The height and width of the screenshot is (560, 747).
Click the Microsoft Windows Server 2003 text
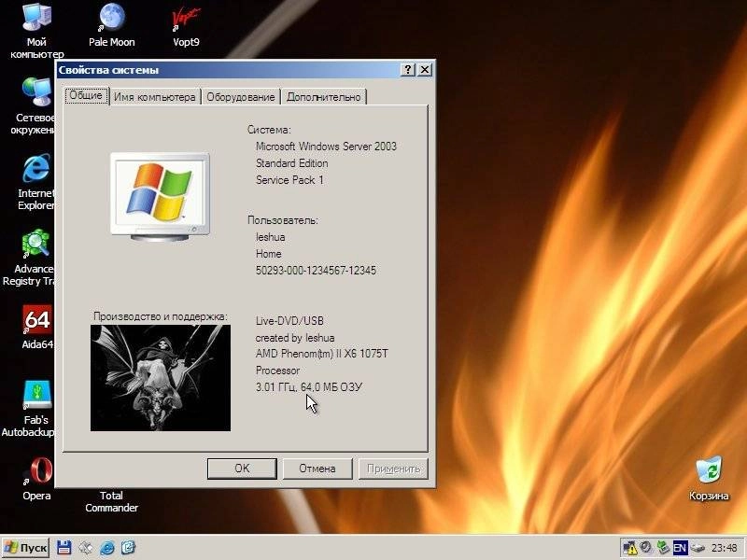click(326, 147)
